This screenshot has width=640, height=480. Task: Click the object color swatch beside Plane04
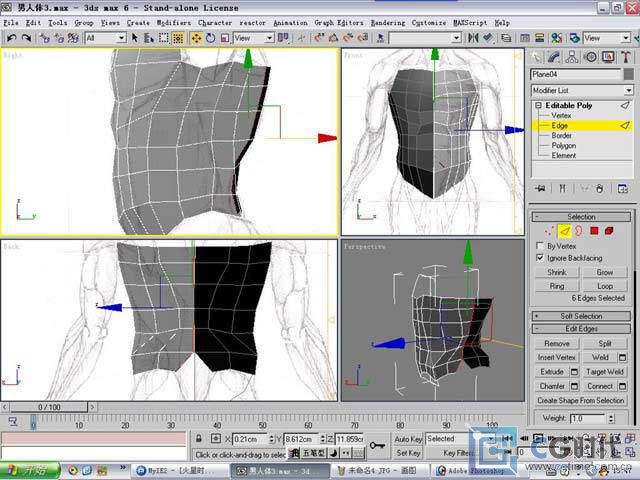click(629, 74)
